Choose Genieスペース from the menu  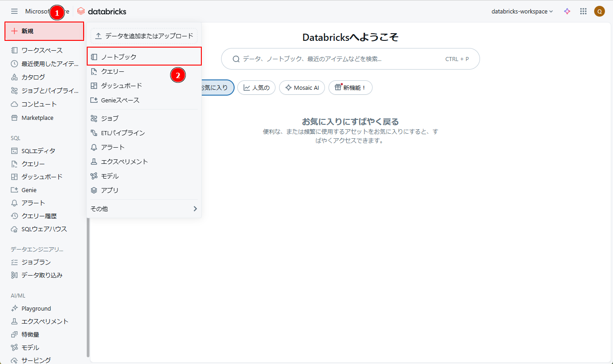120,100
